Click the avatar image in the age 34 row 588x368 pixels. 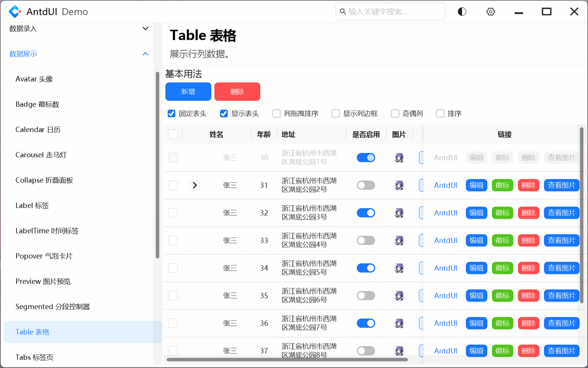[x=399, y=268]
